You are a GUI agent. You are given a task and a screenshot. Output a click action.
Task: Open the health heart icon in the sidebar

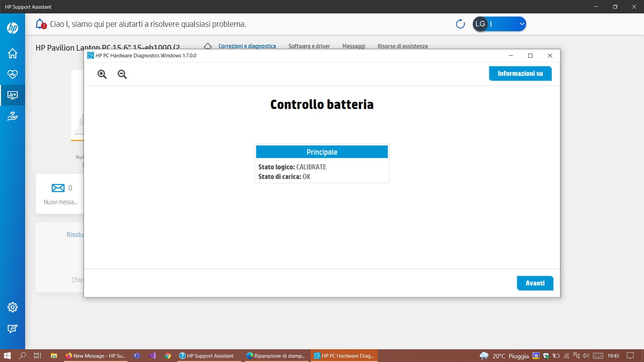pos(12,74)
